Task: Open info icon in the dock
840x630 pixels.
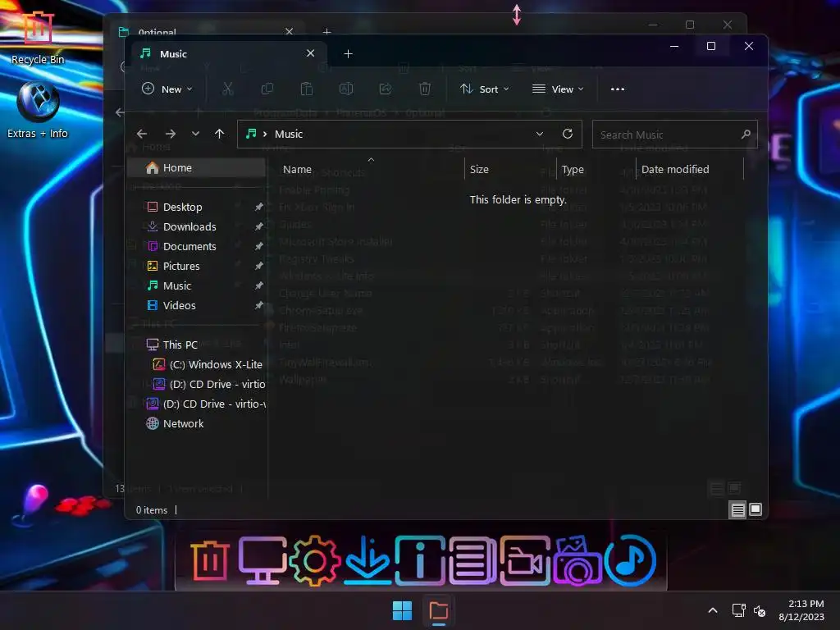Action: 420,560
